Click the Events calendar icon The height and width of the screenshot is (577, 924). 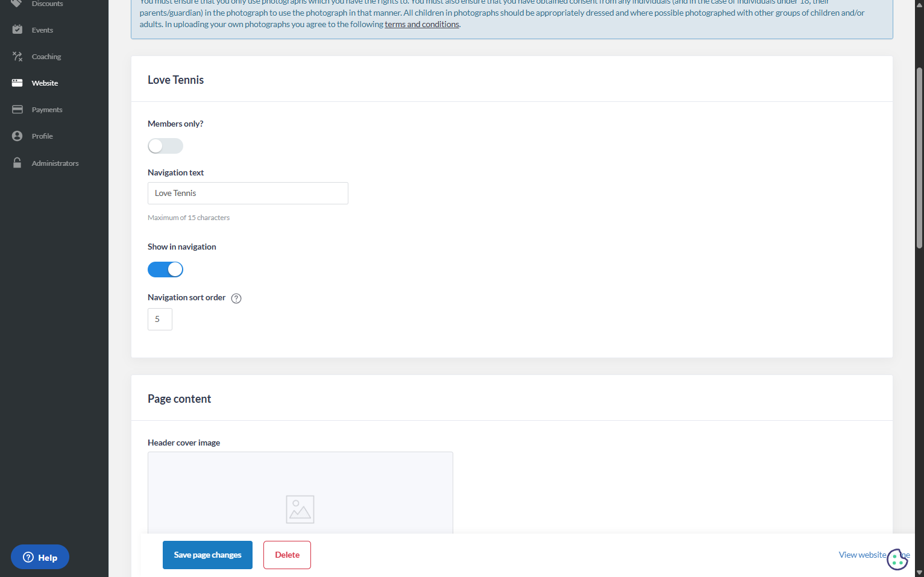[17, 30]
